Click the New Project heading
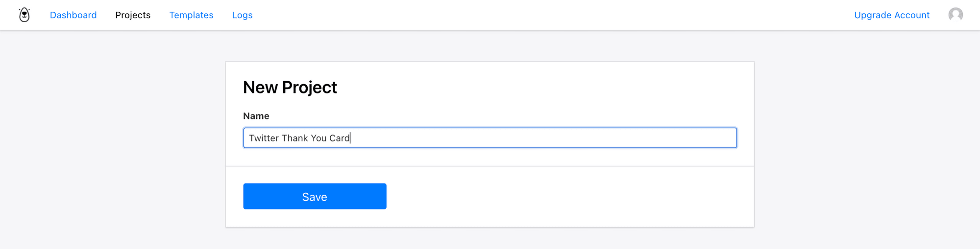This screenshot has height=249, width=980. tap(290, 87)
